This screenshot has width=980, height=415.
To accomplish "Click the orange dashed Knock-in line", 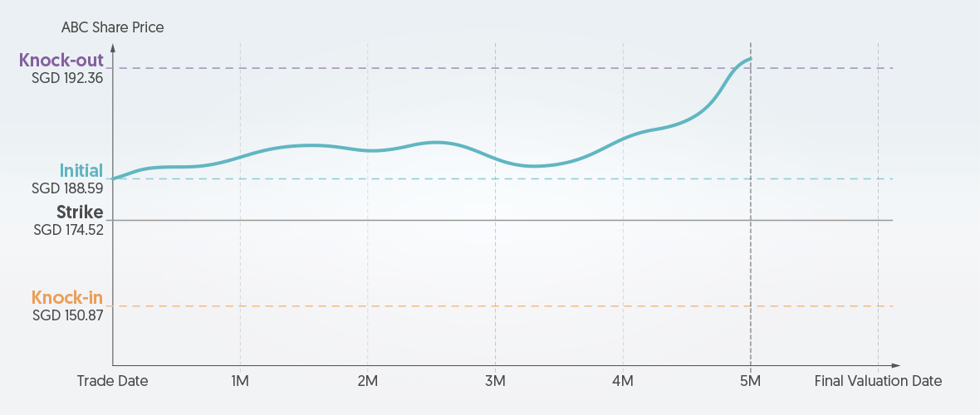I will tap(498, 306).
